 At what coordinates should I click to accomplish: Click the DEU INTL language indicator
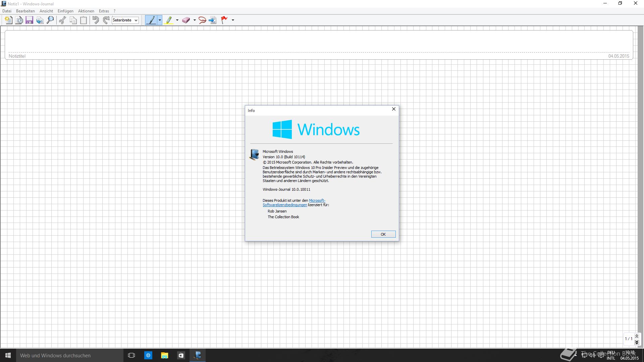click(x=611, y=355)
